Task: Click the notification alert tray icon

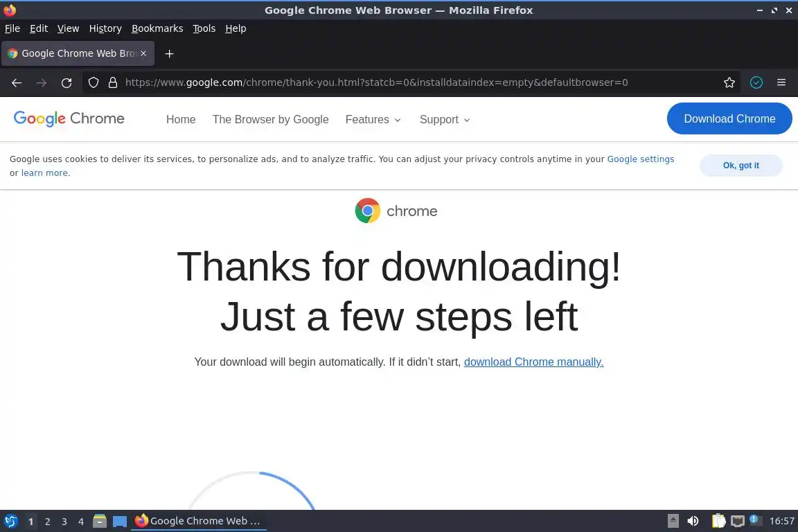Action: [x=755, y=520]
